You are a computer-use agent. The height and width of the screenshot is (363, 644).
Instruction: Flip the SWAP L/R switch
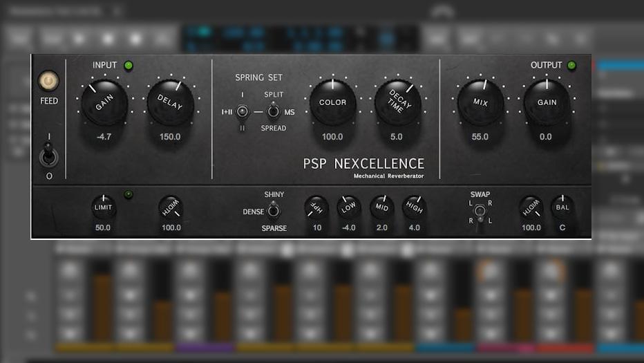click(x=480, y=212)
